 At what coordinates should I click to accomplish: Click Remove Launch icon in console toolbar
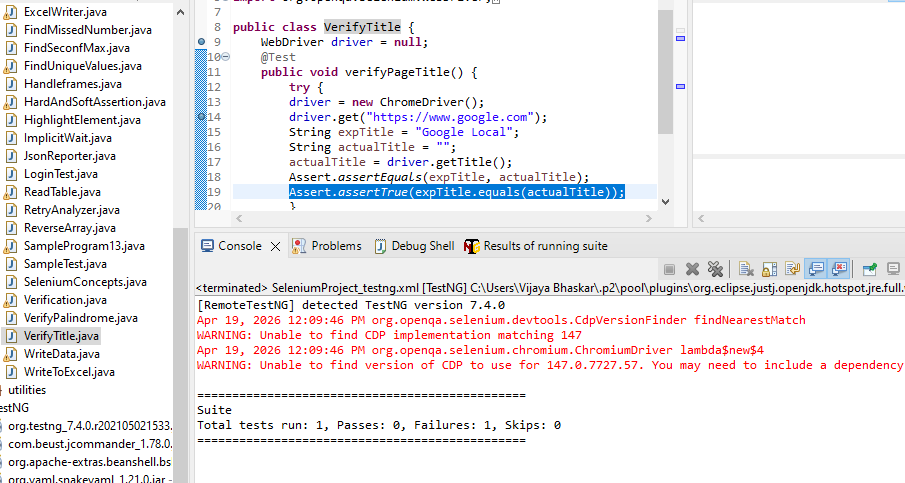click(693, 269)
